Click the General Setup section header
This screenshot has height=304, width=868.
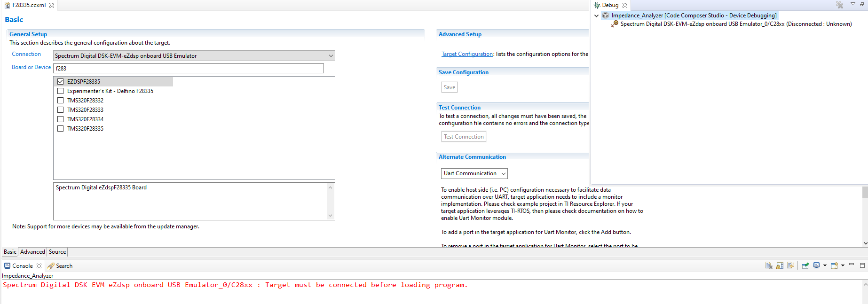28,34
